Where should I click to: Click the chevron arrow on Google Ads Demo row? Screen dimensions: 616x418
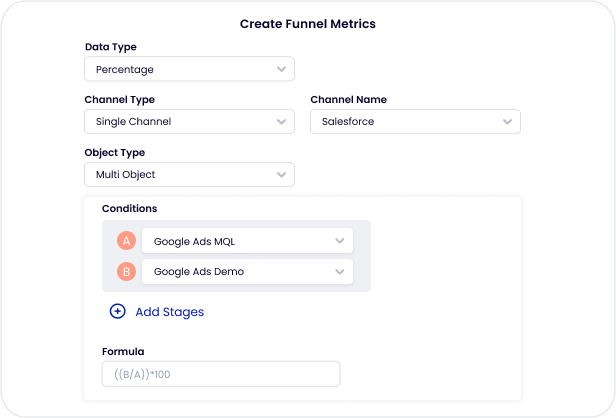[340, 271]
